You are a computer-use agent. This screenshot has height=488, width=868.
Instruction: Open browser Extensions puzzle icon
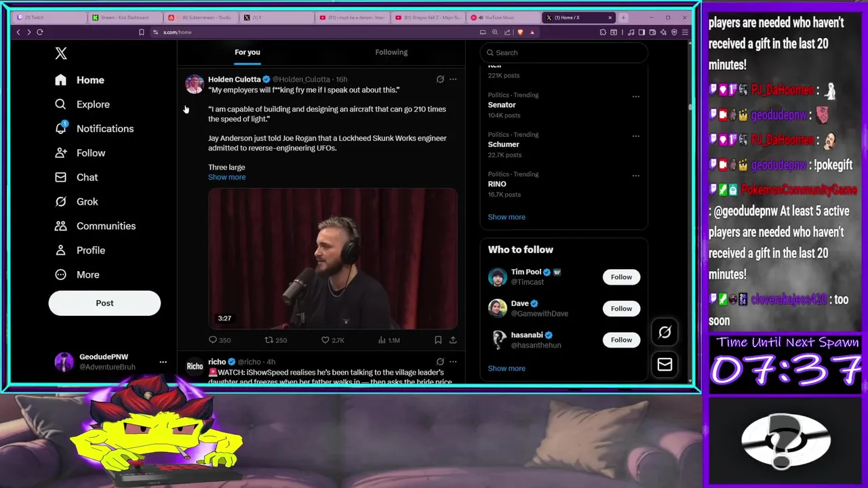click(603, 33)
